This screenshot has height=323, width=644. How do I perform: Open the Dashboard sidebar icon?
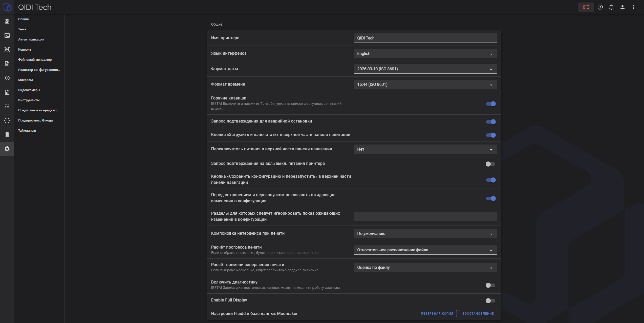[7, 21]
